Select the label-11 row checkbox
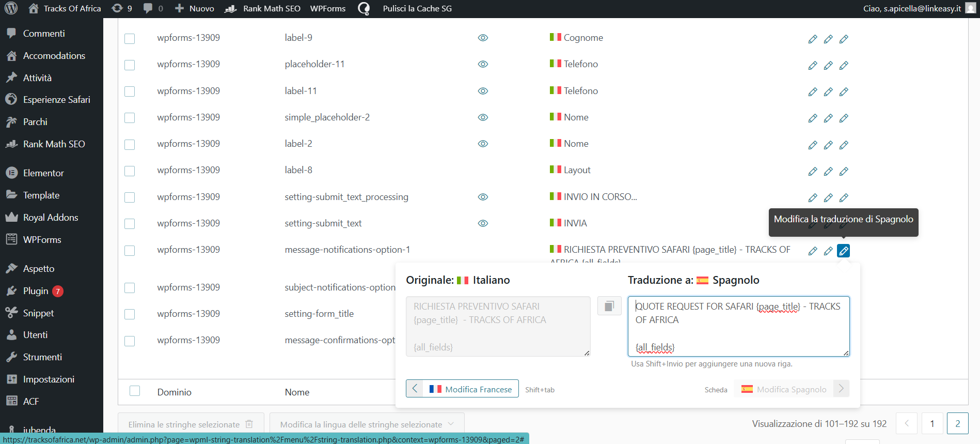980x444 pixels. point(130,91)
